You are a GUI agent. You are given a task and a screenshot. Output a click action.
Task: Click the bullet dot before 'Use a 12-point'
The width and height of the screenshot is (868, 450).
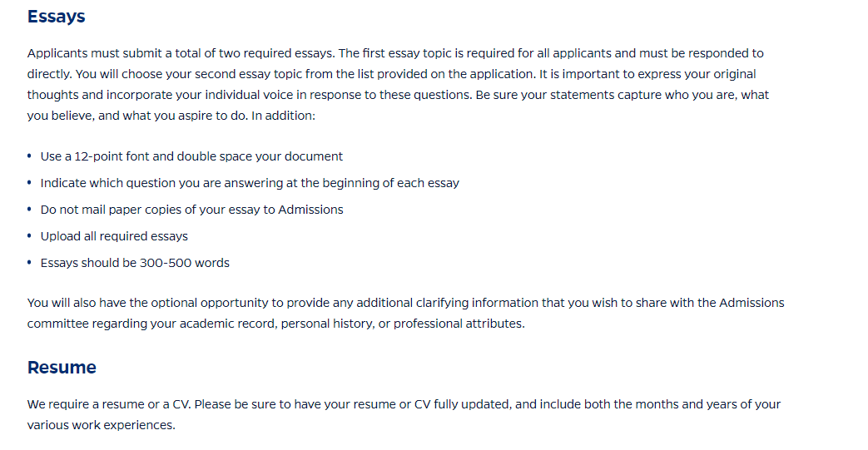pyautogui.click(x=29, y=156)
